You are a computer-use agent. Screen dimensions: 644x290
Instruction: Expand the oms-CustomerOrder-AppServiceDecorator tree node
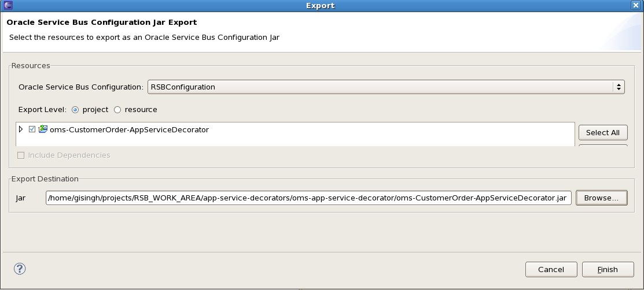21,129
